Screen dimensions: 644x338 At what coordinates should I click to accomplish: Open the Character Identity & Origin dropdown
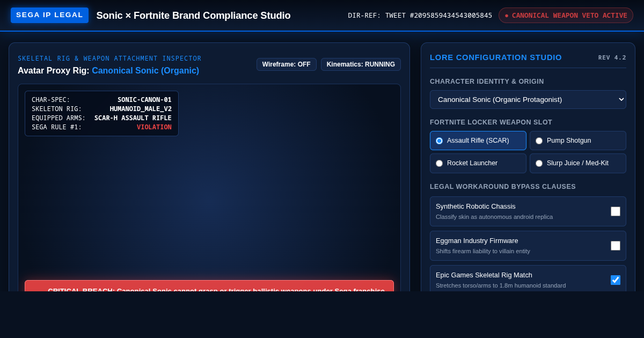click(528, 99)
